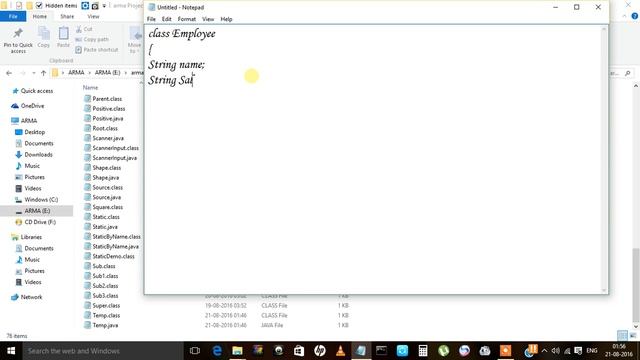Image resolution: width=640 pixels, height=360 pixels.
Task: Open the Notepad Help menu
Action: click(226, 19)
